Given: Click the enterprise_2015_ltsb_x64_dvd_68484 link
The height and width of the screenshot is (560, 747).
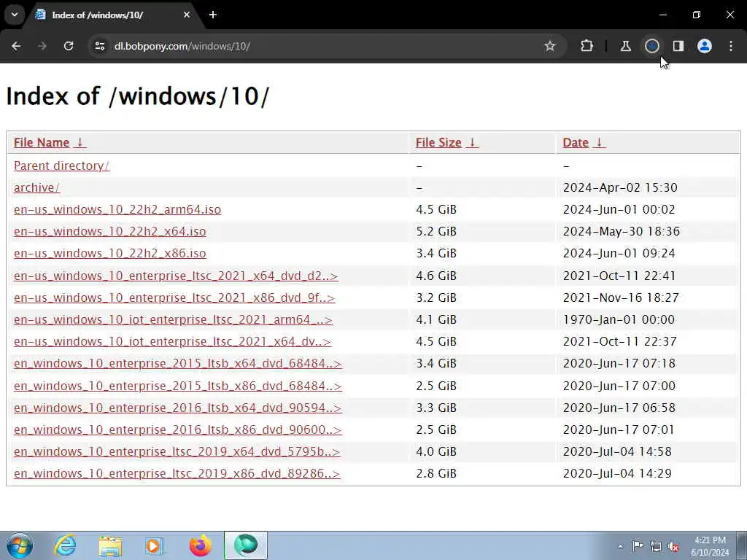Looking at the screenshot, I should click(x=178, y=363).
